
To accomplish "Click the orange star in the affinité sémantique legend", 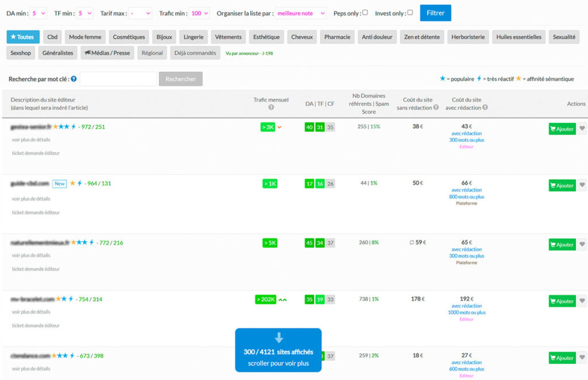I will click(519, 79).
